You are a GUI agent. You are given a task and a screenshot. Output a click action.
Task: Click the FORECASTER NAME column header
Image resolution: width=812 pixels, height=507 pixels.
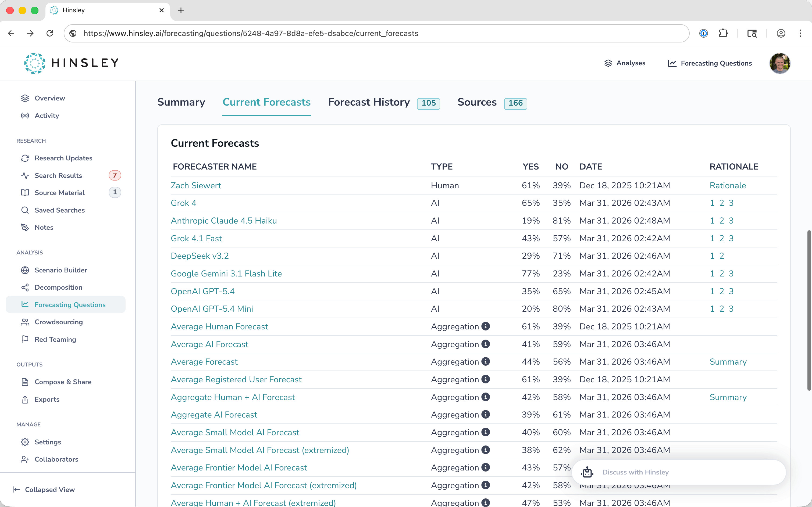click(215, 167)
